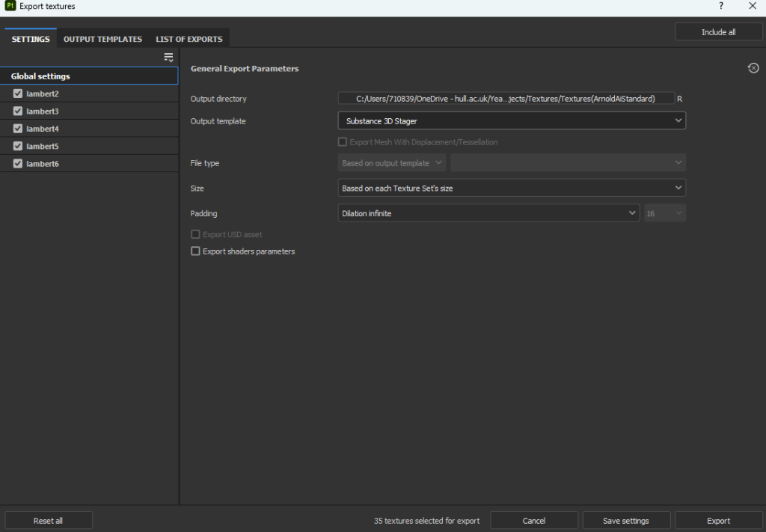Click the reset parameters icon at top right
Image resolution: width=766 pixels, height=532 pixels.
point(753,68)
